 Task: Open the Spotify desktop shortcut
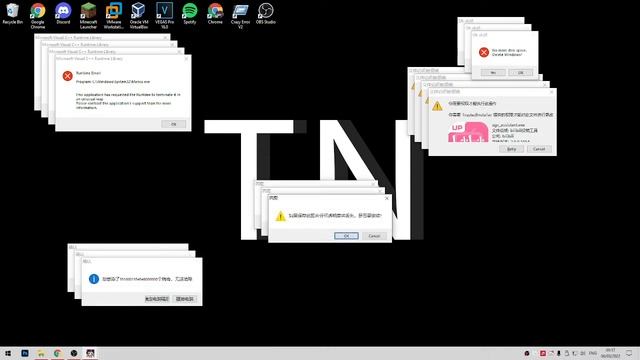(189, 14)
